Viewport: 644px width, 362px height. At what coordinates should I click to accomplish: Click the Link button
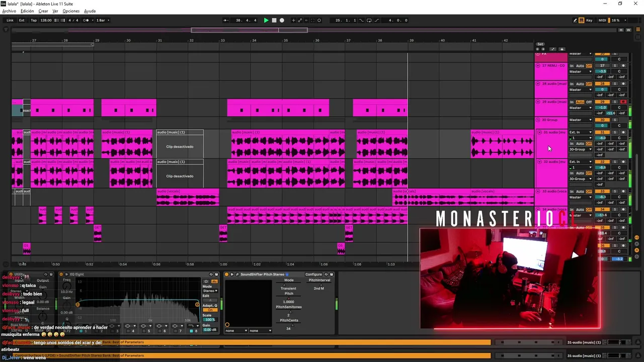pos(10,20)
